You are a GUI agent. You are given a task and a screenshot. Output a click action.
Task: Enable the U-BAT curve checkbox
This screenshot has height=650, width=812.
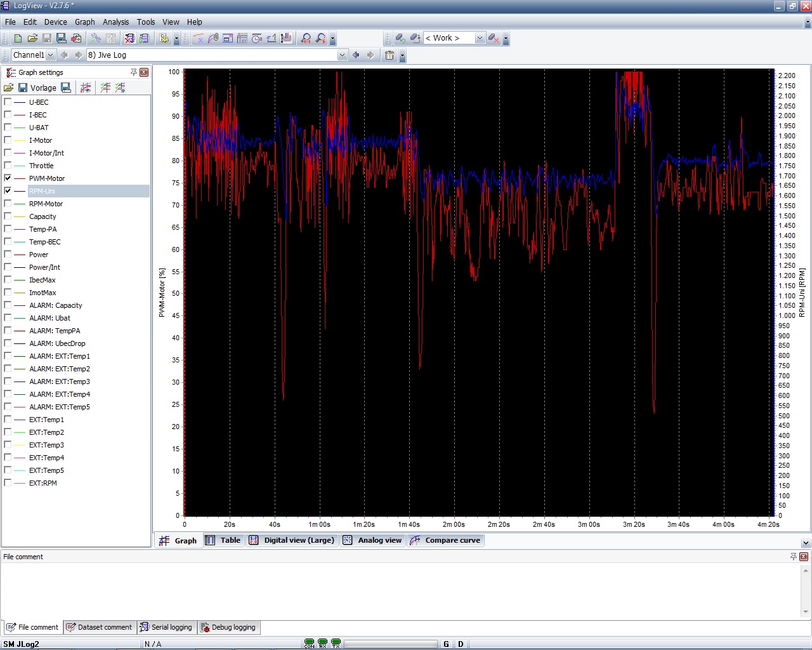point(8,128)
